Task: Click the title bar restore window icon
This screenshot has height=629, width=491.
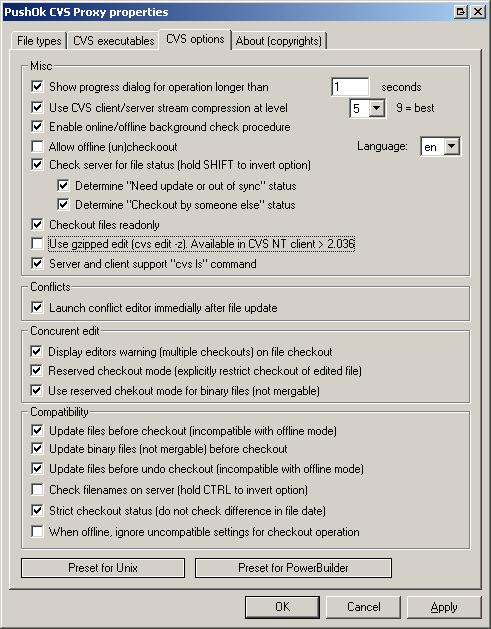Action: (x=461, y=12)
